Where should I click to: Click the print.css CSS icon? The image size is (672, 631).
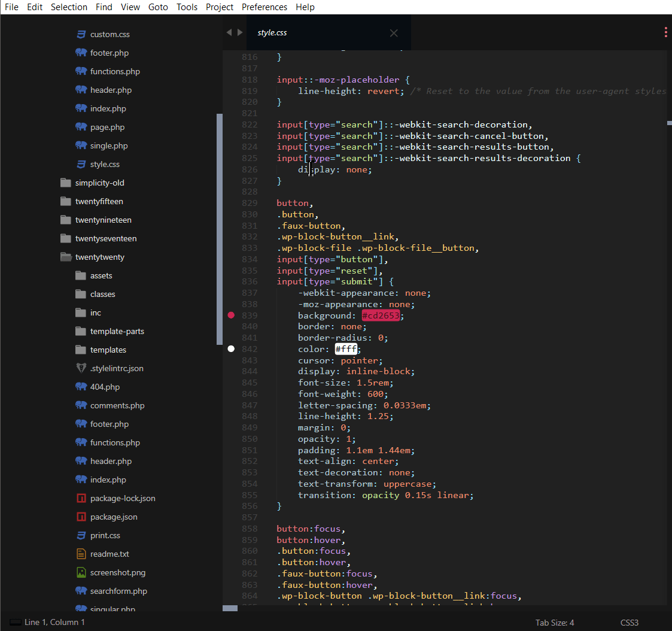pos(81,535)
